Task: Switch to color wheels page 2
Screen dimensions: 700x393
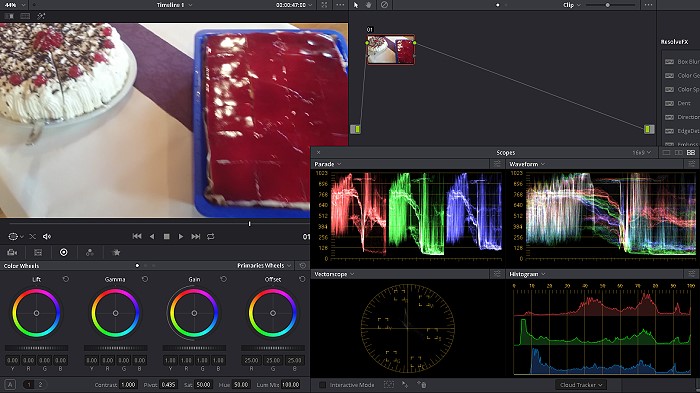Action: pyautogui.click(x=40, y=384)
